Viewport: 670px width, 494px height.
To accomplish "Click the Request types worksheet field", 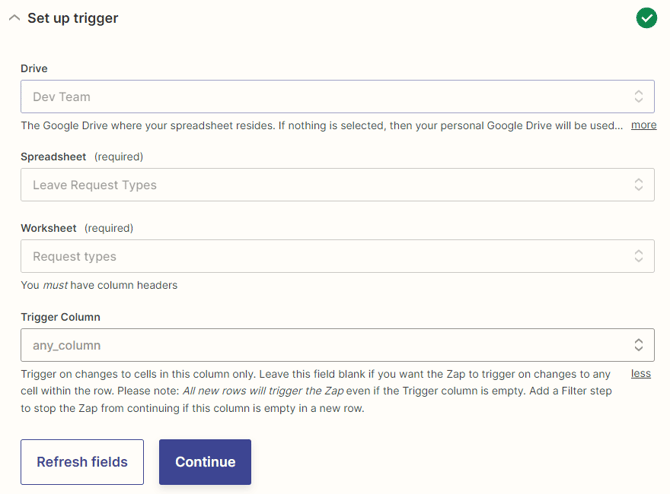I will (x=320, y=257).
